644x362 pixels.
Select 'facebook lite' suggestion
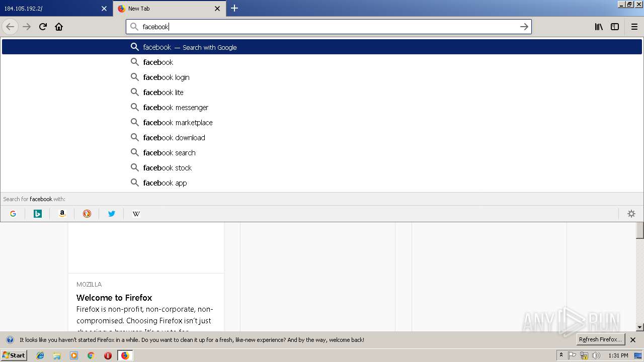[x=322, y=92]
